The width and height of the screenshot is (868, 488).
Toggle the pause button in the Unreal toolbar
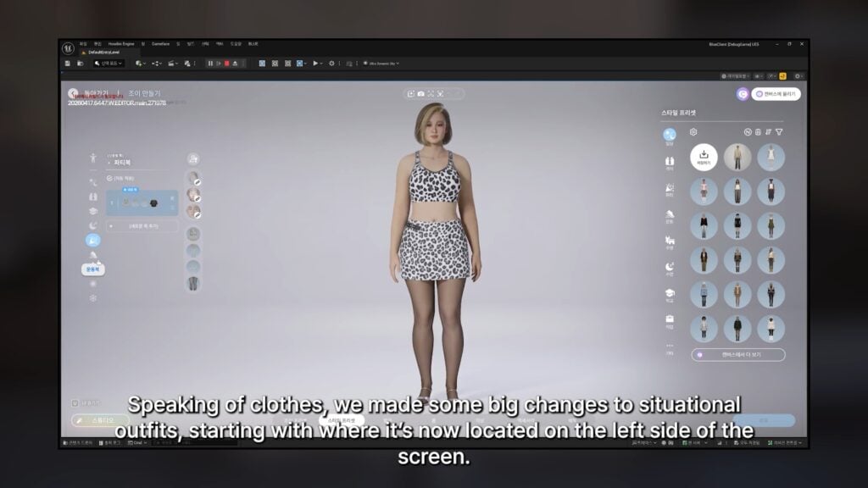tap(210, 64)
